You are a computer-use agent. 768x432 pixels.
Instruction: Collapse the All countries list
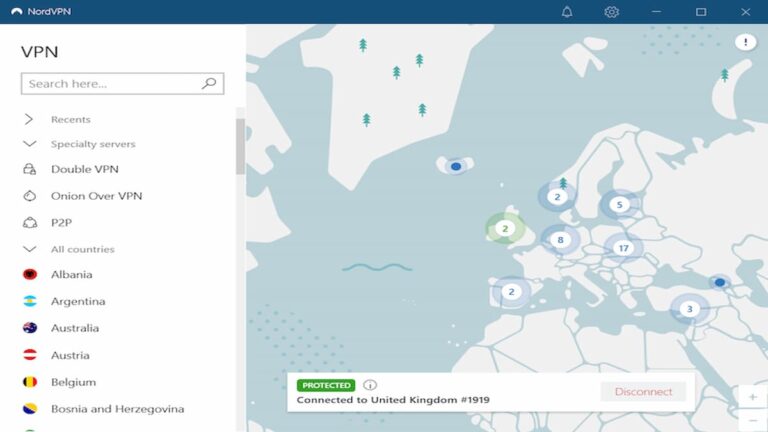(29, 249)
